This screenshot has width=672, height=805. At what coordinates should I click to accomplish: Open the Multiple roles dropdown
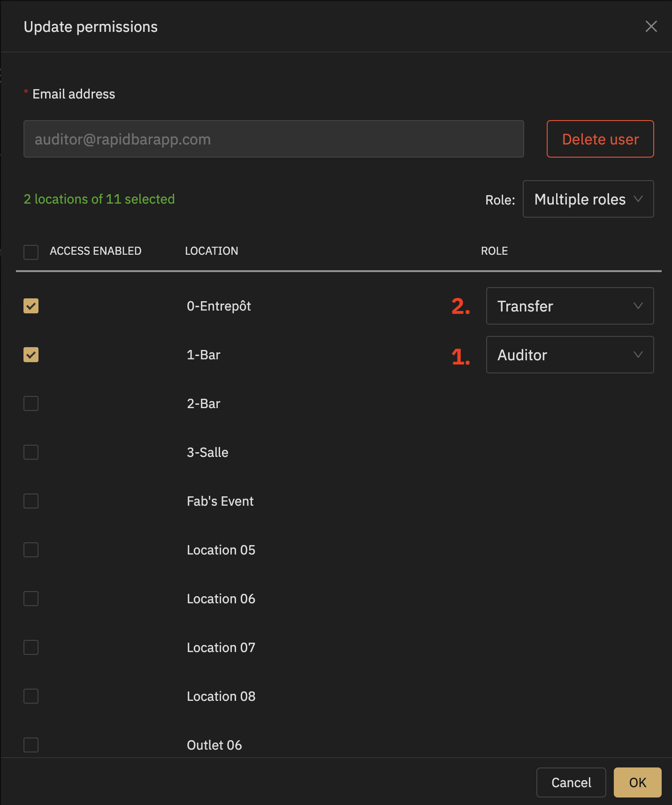point(588,199)
